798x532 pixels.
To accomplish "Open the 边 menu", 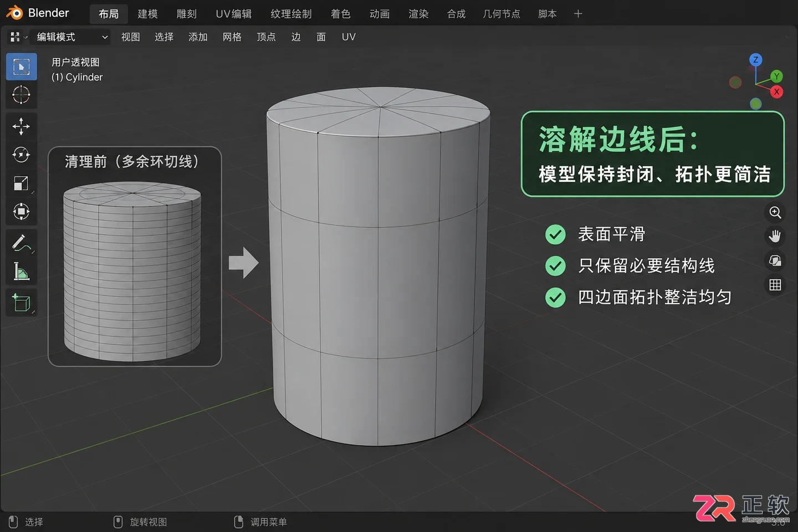I will point(296,37).
